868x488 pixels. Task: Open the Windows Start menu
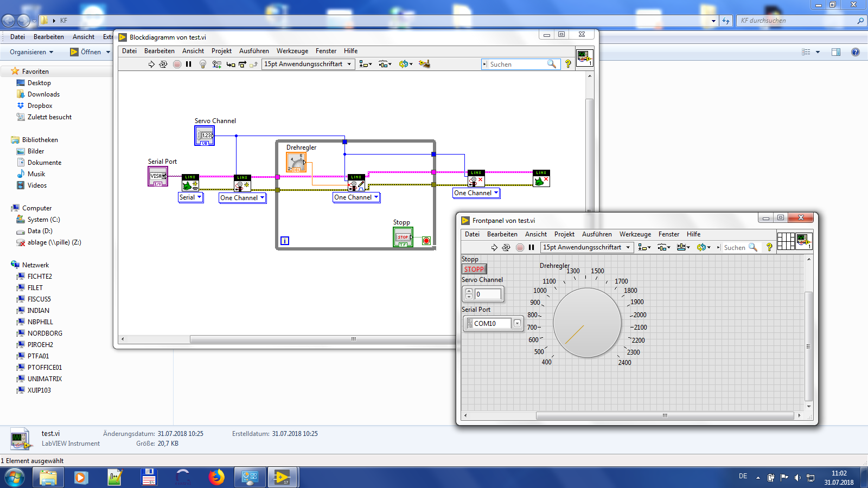pyautogui.click(x=15, y=477)
